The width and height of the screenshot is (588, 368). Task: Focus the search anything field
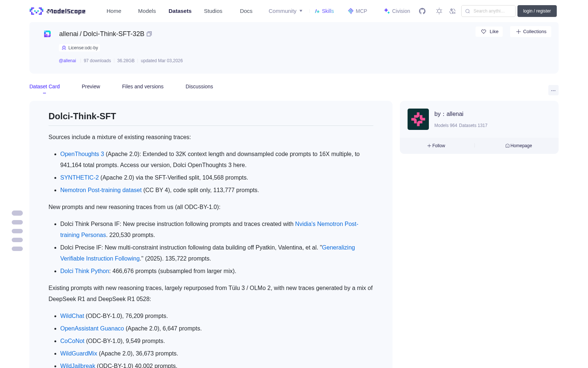(x=488, y=11)
